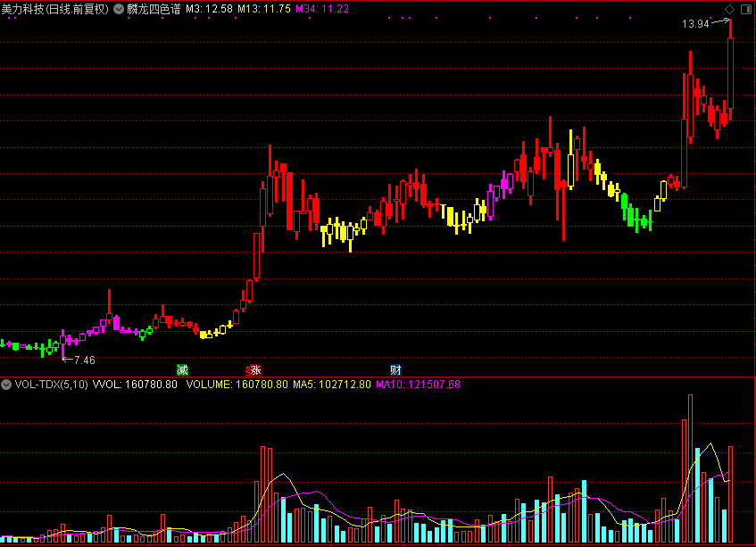Click the yellow MA5: 102712.80 value
The height and width of the screenshot is (547, 756).
pos(332,385)
